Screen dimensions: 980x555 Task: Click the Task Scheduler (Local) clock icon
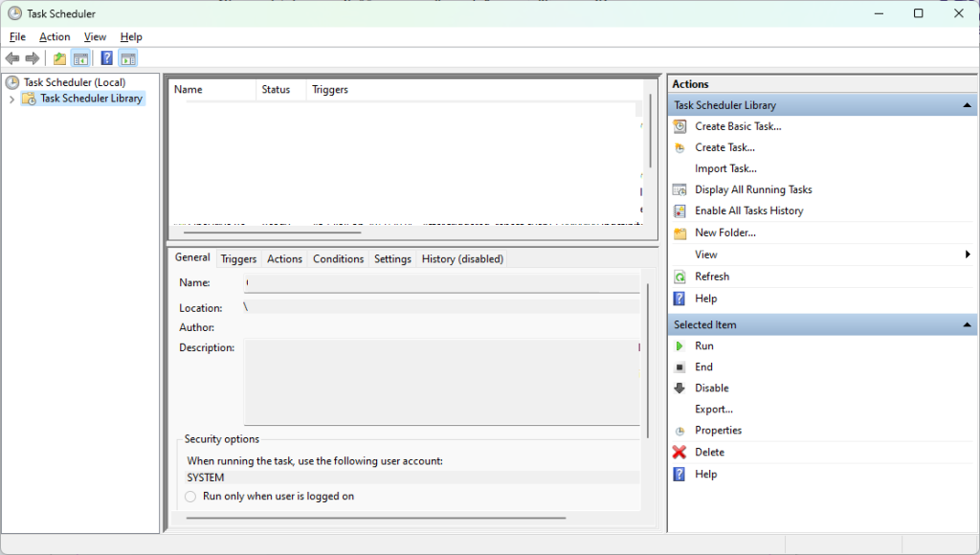(11, 82)
